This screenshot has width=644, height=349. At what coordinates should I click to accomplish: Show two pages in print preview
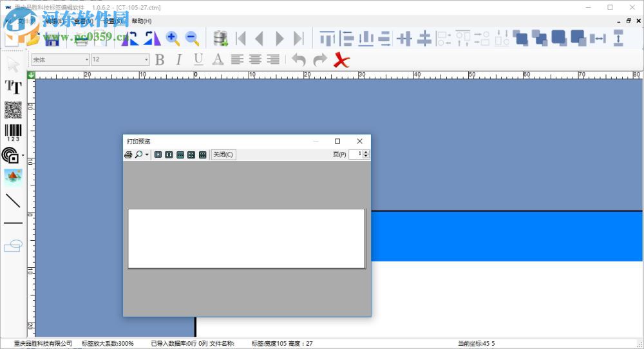[x=169, y=155]
